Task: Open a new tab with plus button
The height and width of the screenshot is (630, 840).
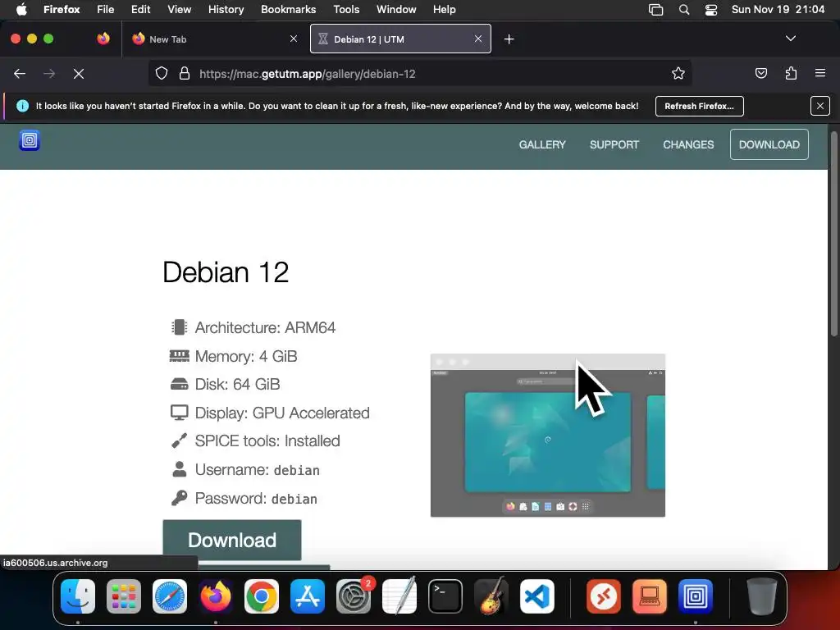Action: (x=509, y=39)
